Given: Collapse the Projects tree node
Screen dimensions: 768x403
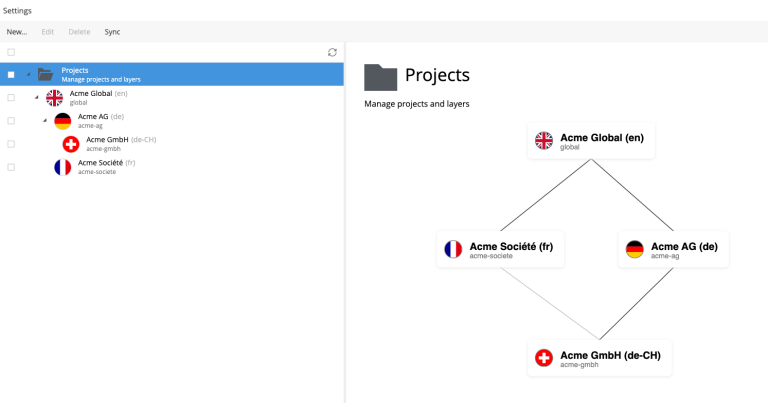Looking at the screenshot, I should (28, 74).
